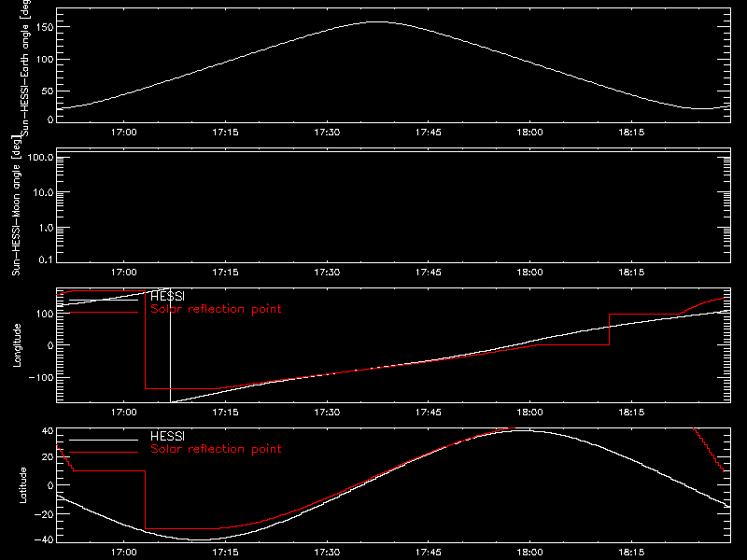The height and width of the screenshot is (560, 747).
Task: Click 18:00 tick under Latitude plot
Action: [529, 553]
